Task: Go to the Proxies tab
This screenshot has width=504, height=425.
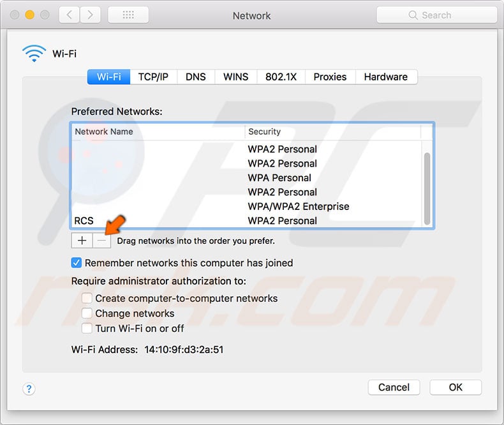Action: coord(330,77)
